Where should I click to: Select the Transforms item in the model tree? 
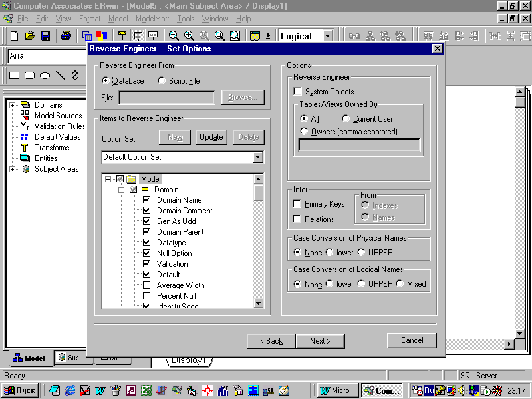point(52,148)
